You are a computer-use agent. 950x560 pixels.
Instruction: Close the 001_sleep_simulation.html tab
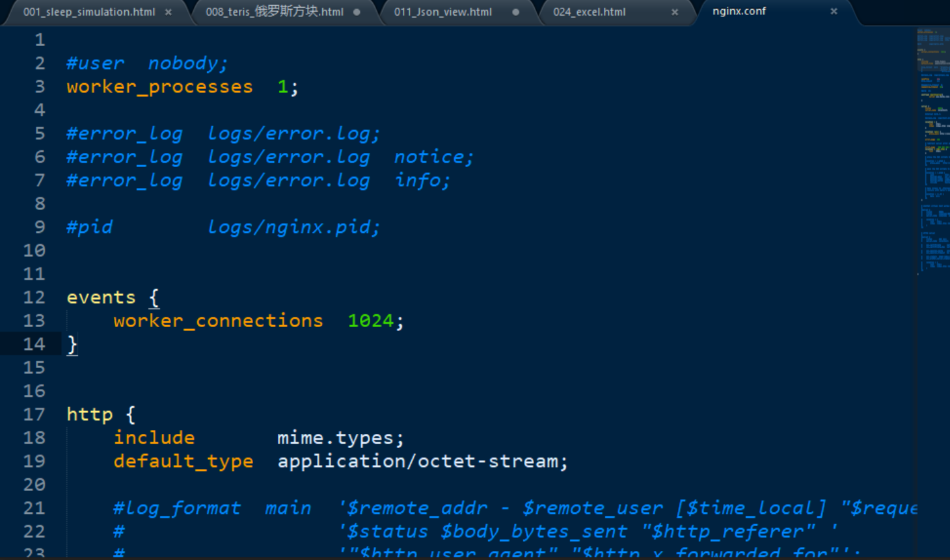tap(169, 12)
